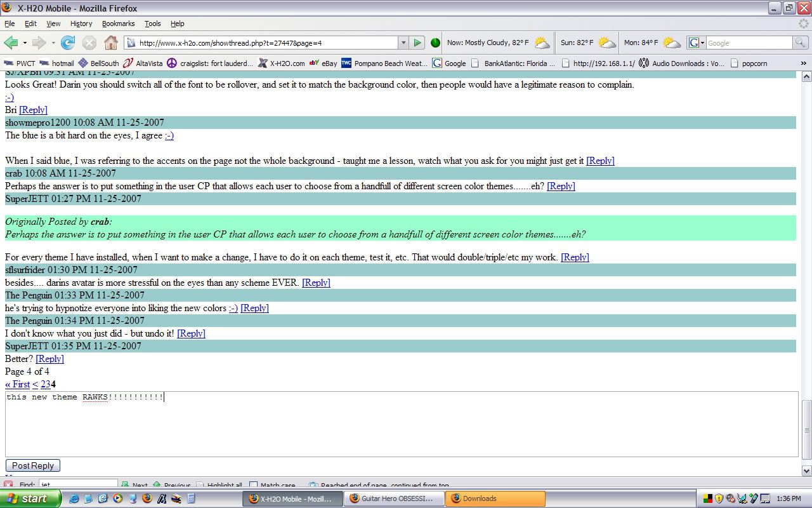Expand the address bar URL dropdown
The height and width of the screenshot is (508, 812).
(x=403, y=43)
